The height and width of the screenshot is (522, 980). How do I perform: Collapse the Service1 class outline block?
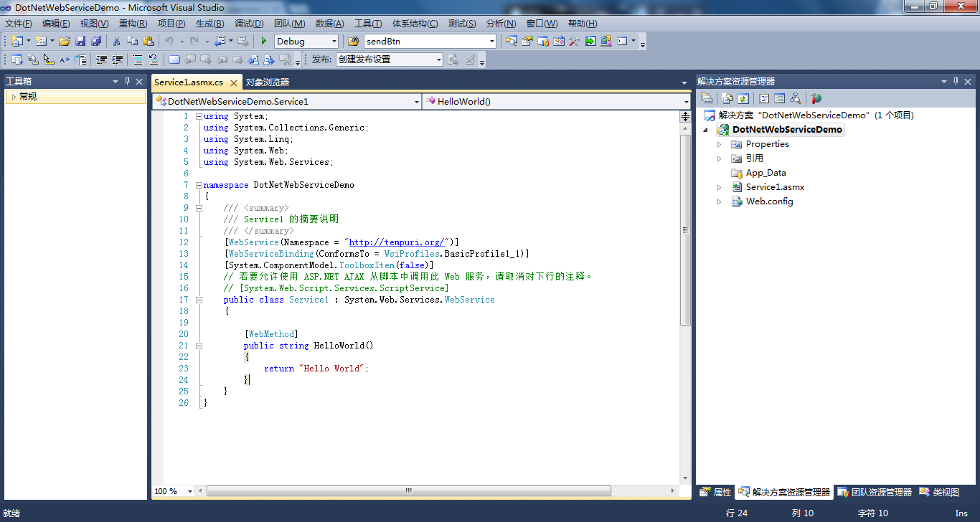pos(199,300)
